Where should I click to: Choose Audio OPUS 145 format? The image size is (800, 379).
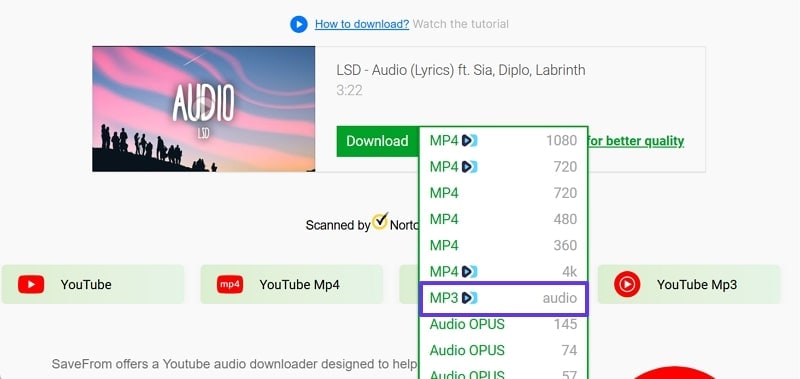coord(503,324)
